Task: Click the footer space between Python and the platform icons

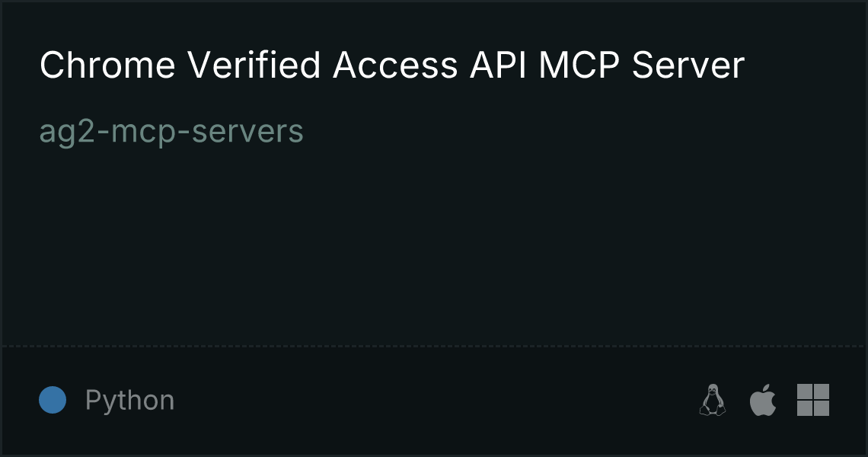Action: point(436,400)
